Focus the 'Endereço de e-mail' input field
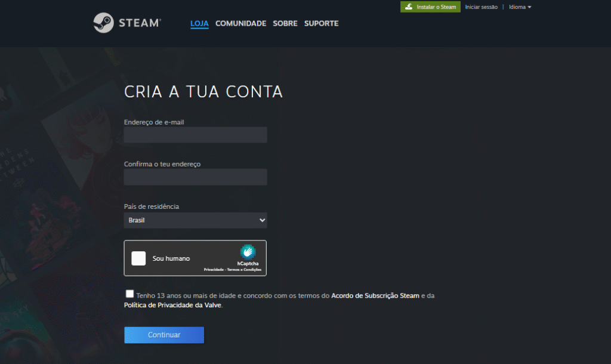611x364 pixels. click(195, 135)
